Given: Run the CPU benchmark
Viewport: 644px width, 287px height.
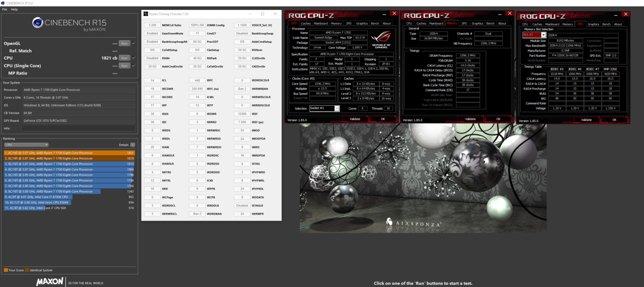Looking at the screenshot, I should pos(124,58).
